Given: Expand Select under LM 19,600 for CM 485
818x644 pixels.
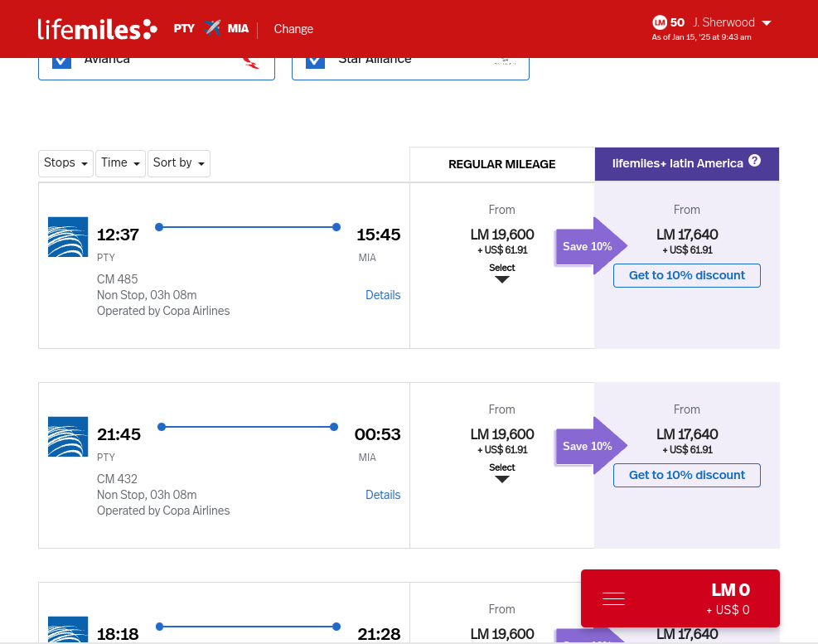Looking at the screenshot, I should [502, 273].
